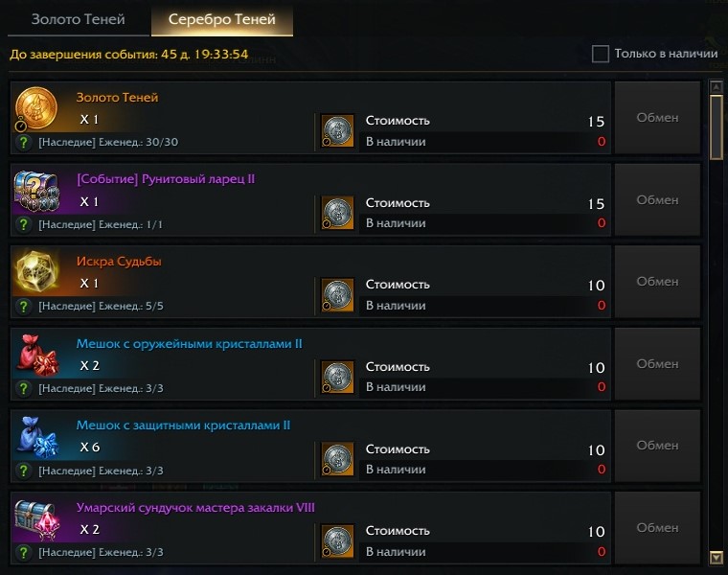Screen dimensions: 728x575
Task: Click the green help icon under Рунитовый ларец
Action: [x=24, y=224]
